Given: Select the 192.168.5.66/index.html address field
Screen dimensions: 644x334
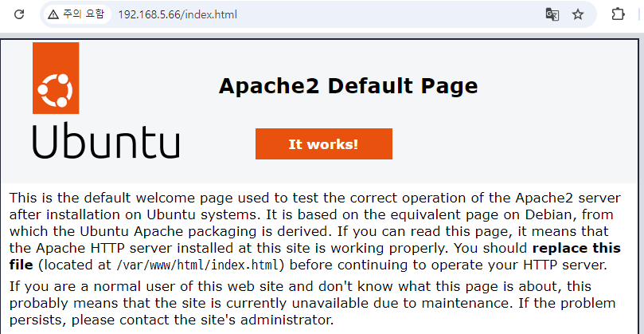Looking at the screenshot, I should click(178, 15).
